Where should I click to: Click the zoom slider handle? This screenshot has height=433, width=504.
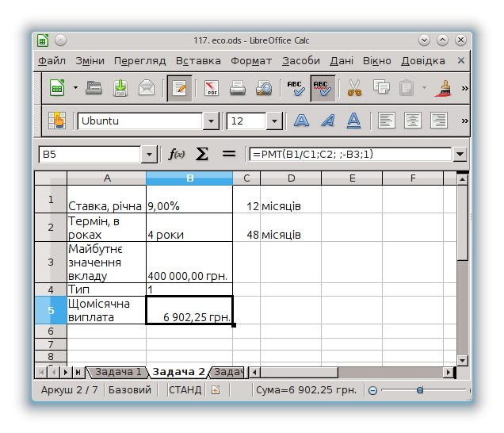pos(420,390)
